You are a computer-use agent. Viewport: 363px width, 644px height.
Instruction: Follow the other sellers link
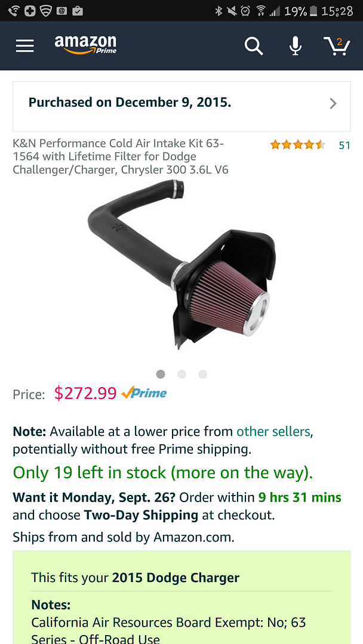[x=273, y=431]
